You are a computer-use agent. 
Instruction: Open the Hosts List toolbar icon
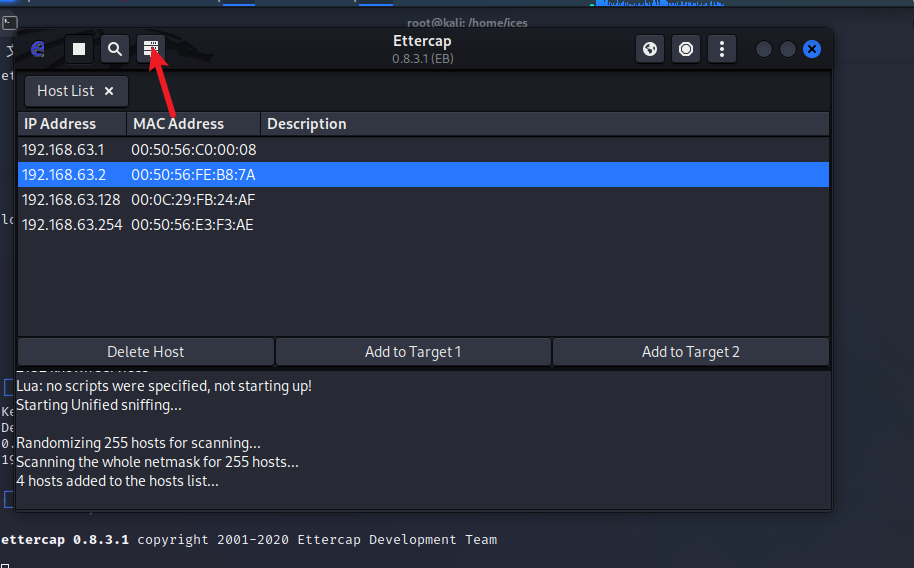151,49
